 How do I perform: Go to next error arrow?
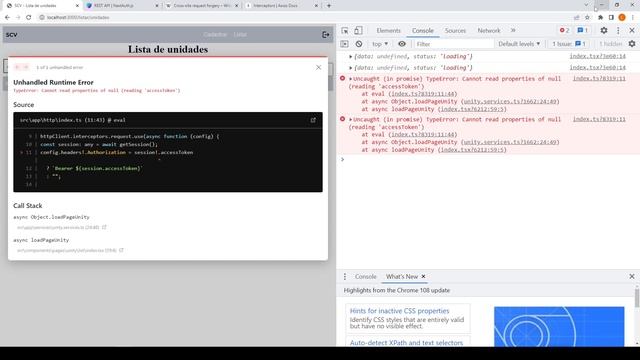coord(26,67)
